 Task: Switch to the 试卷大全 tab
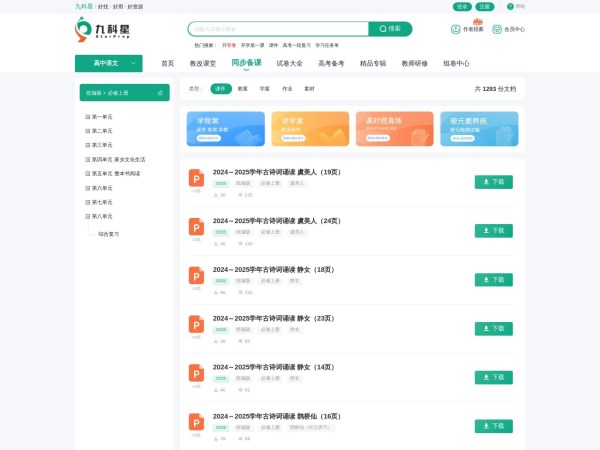tap(289, 63)
